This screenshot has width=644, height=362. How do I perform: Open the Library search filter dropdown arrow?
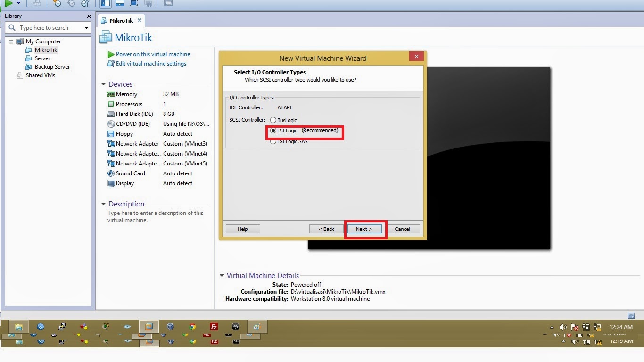click(86, 28)
